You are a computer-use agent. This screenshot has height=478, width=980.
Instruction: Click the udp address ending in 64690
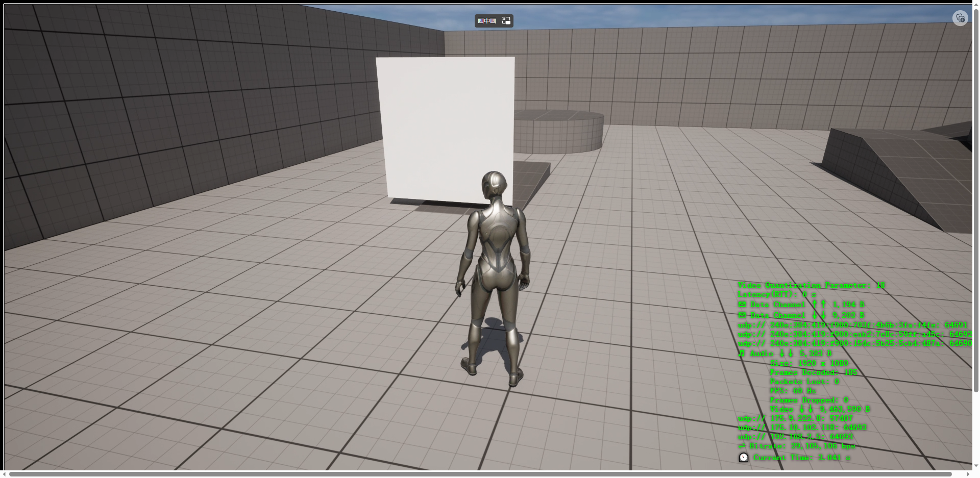point(855,343)
